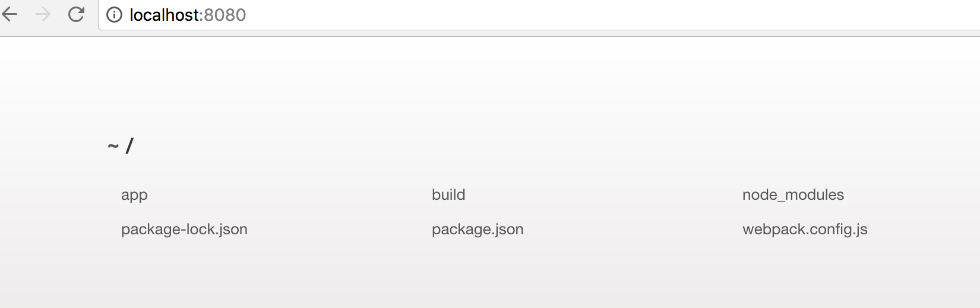Screen dimensions: 980x308
Task: Reload the localhost page
Action: (x=76, y=14)
